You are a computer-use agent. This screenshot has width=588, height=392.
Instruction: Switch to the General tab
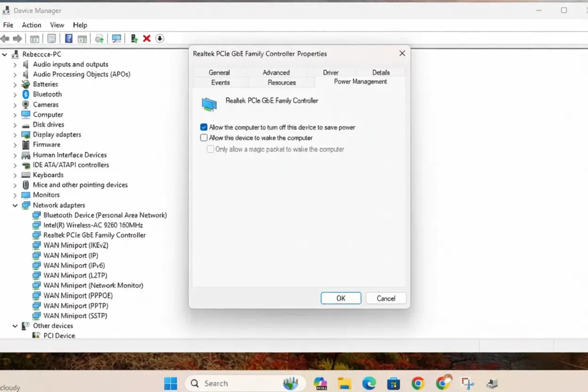220,73
